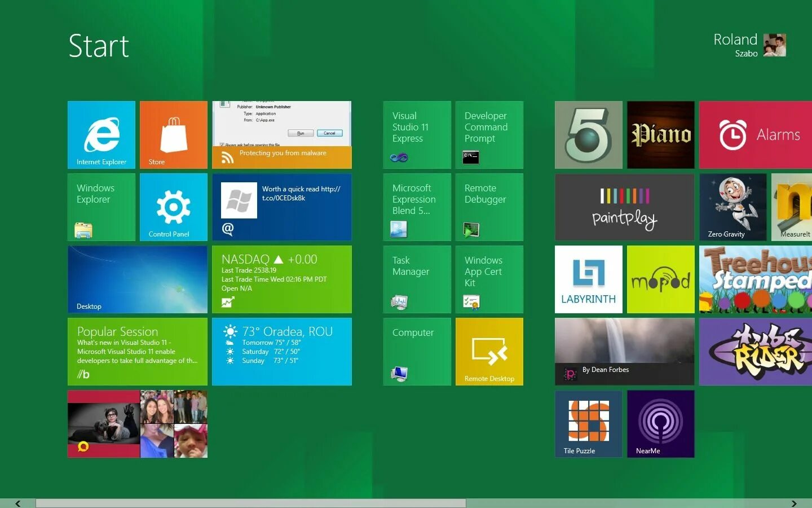Open the photo collage tile
The width and height of the screenshot is (812, 508).
click(138, 424)
